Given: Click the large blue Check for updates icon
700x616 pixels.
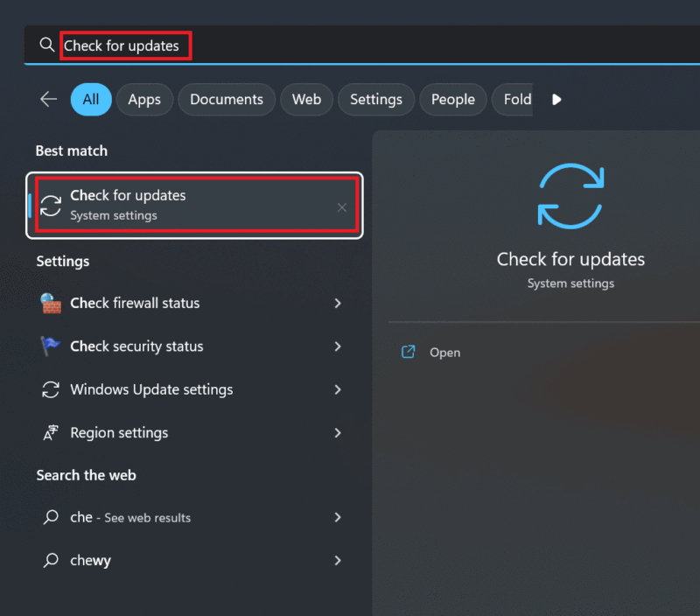Looking at the screenshot, I should tap(570, 194).
